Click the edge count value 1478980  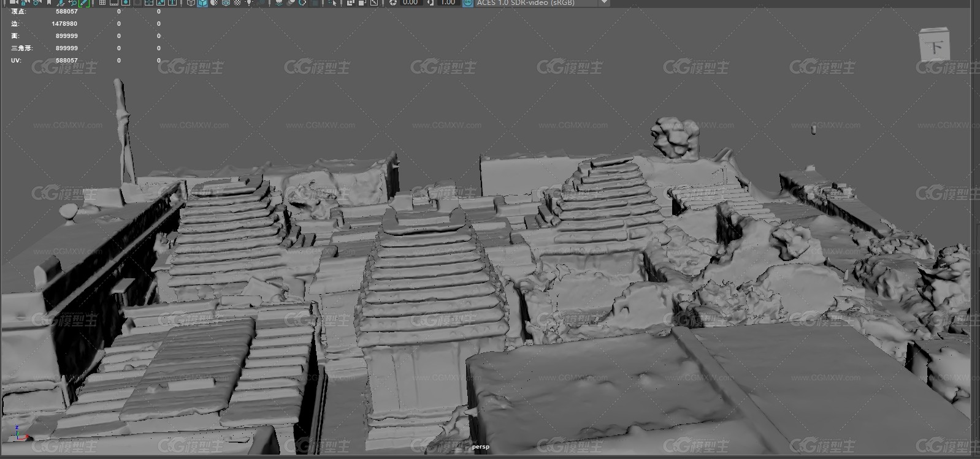tap(64, 23)
